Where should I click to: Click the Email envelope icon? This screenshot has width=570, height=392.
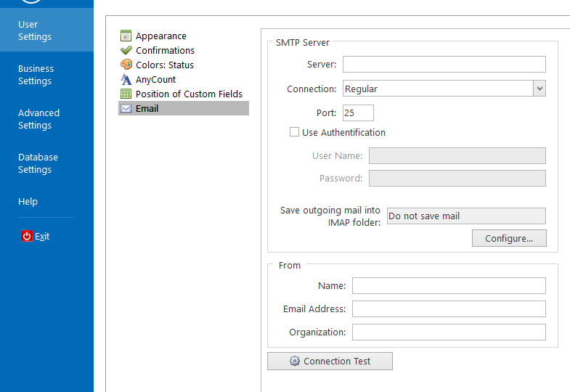[126, 108]
